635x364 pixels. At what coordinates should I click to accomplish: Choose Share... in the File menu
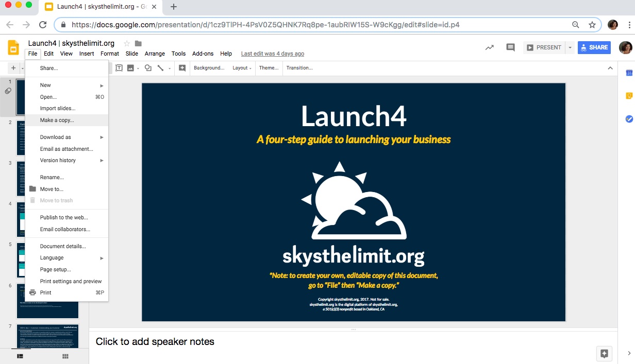point(67,68)
